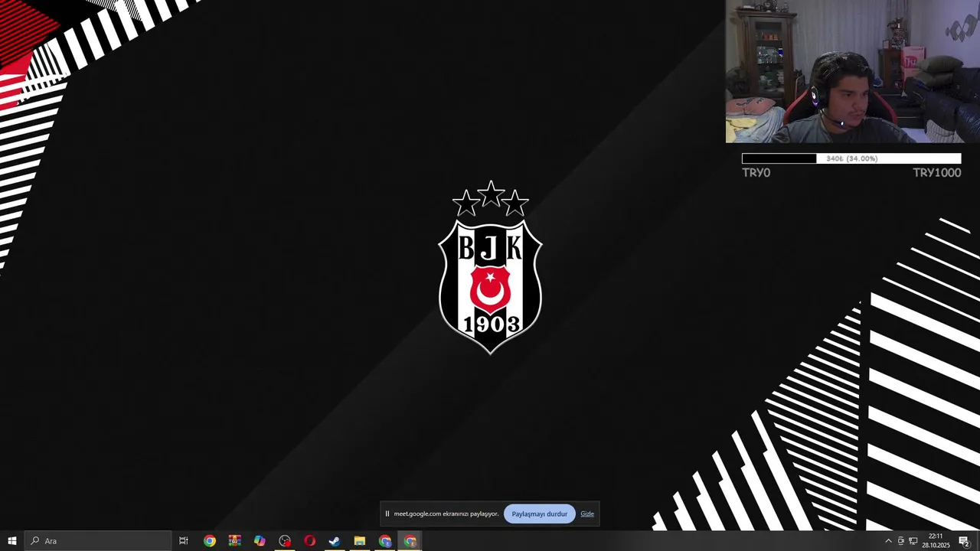The width and height of the screenshot is (980, 551).
Task: Switch to the first Chrome profile window
Action: coord(385,541)
